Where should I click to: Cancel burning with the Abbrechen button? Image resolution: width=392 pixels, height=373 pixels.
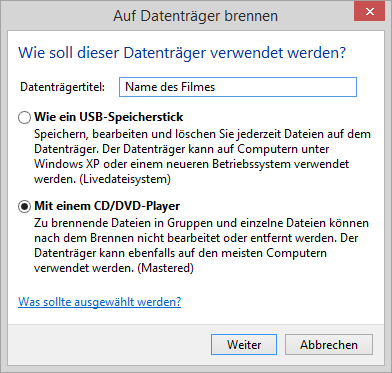pyautogui.click(x=329, y=345)
